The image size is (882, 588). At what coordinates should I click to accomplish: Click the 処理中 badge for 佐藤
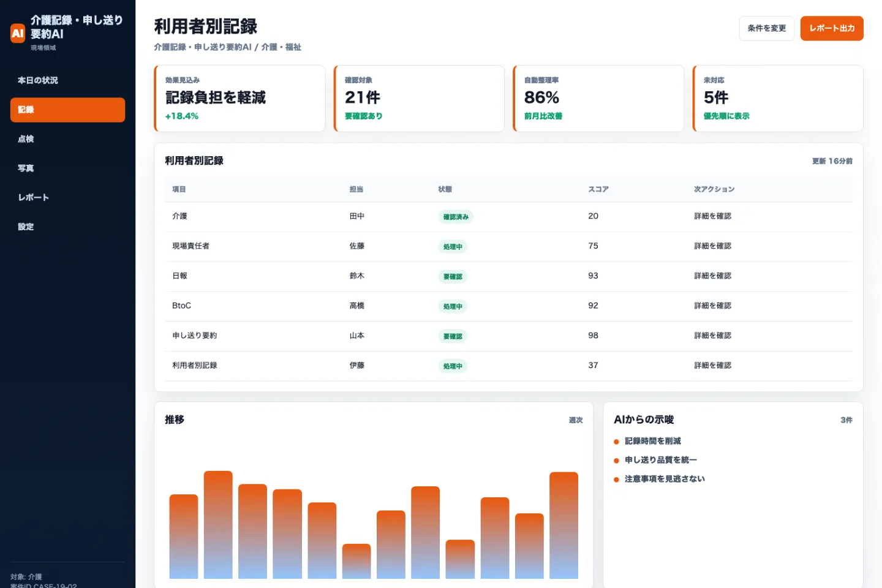pos(453,247)
